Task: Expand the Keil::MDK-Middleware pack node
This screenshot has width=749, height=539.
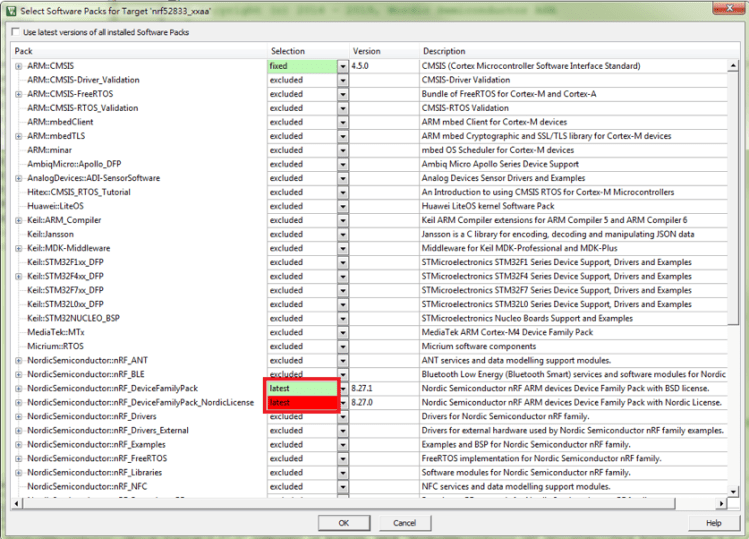Action: point(18,248)
